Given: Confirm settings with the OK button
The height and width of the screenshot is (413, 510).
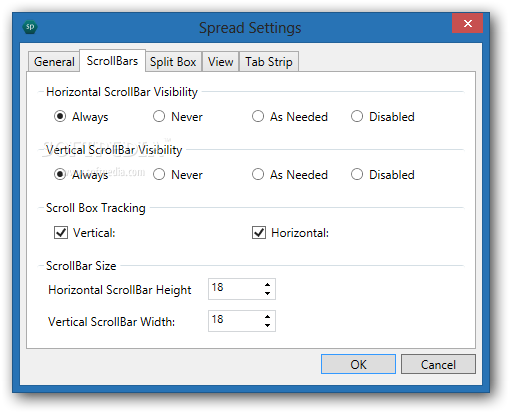Looking at the screenshot, I should [x=358, y=364].
